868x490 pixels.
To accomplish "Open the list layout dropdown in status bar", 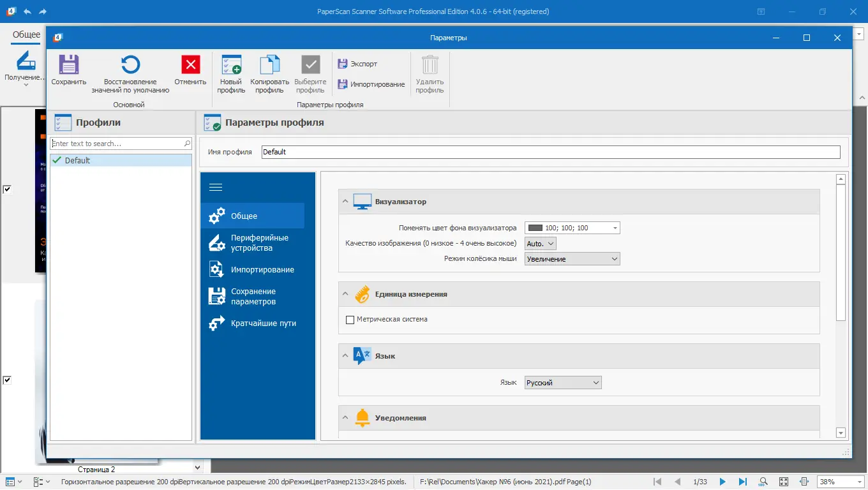I will point(41,482).
